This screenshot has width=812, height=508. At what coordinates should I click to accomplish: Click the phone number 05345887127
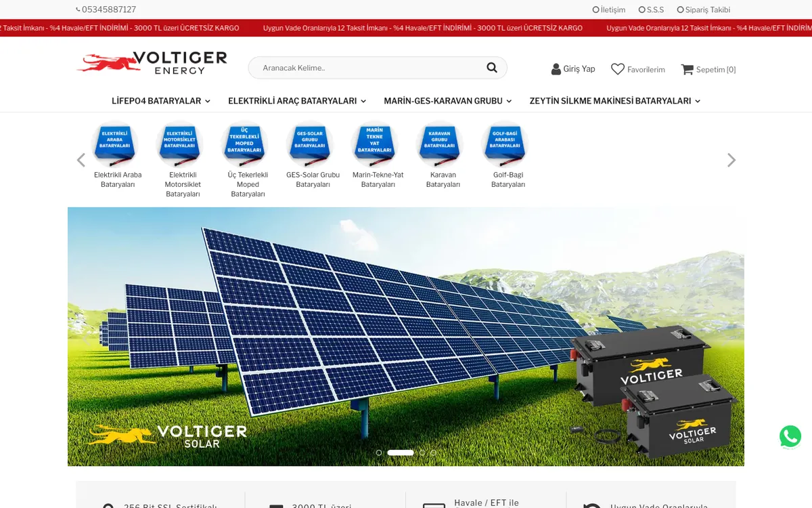(x=109, y=9)
